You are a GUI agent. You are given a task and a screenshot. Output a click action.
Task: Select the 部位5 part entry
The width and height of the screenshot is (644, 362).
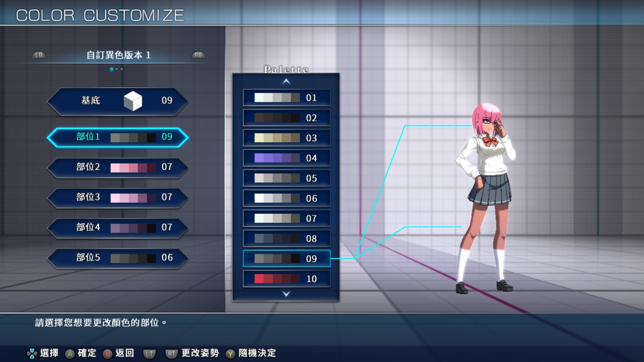tap(117, 258)
